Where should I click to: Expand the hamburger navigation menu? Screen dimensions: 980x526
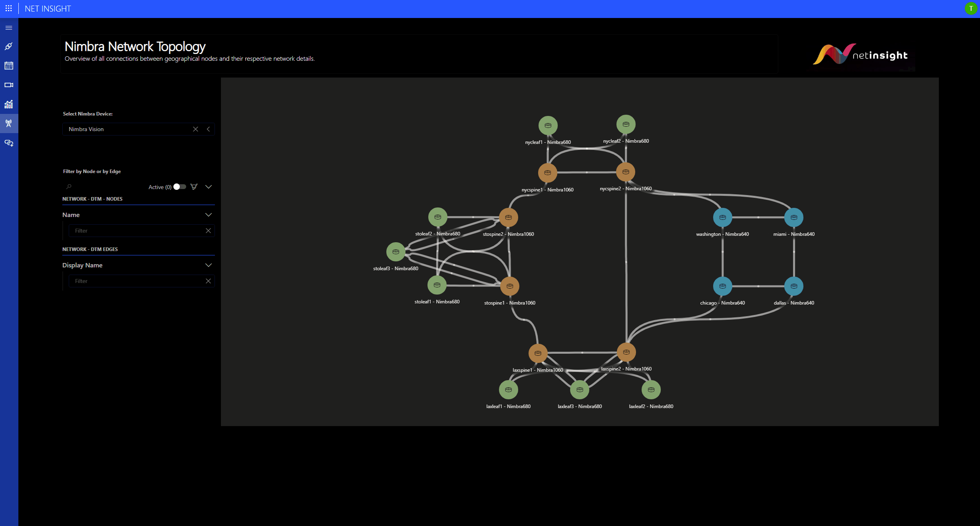[9, 28]
